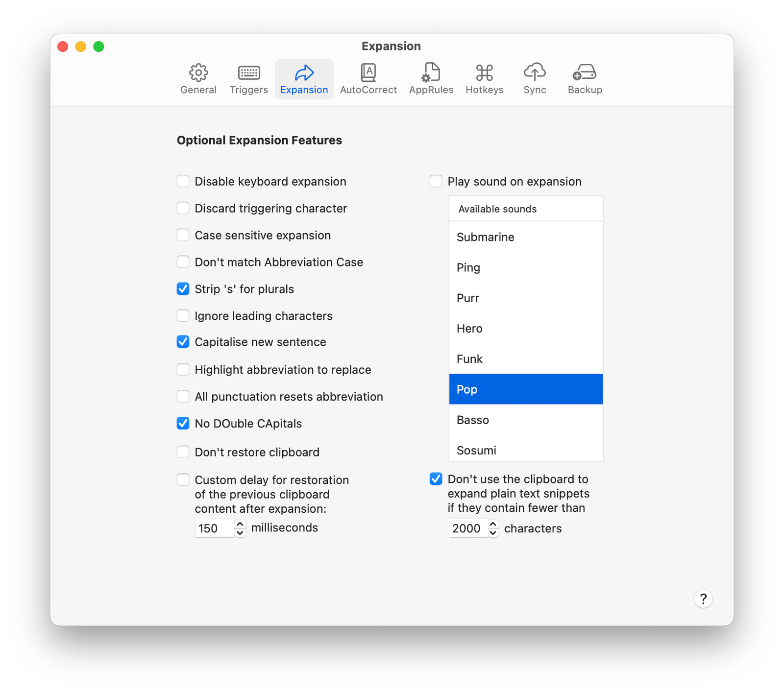The width and height of the screenshot is (784, 692).
Task: Increase the milliseconds delay stepper
Action: (240, 524)
